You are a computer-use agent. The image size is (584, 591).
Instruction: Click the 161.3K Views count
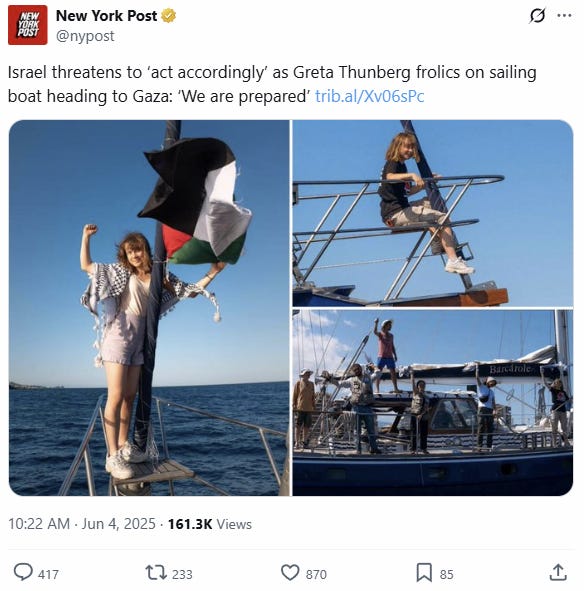[x=210, y=524]
